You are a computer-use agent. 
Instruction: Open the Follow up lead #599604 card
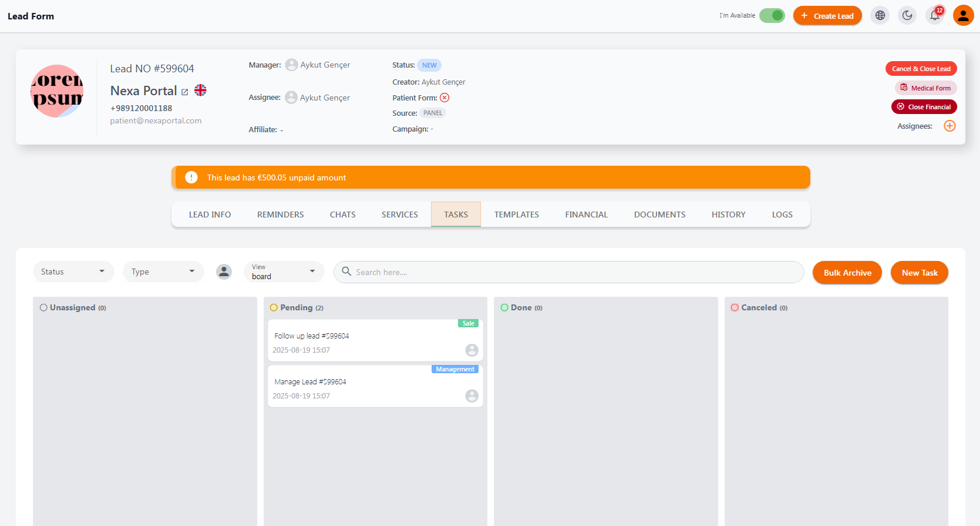tap(376, 340)
